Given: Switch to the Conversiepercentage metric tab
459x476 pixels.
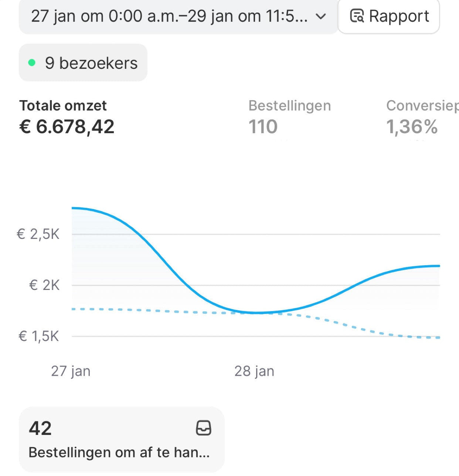Looking at the screenshot, I should tap(422, 106).
